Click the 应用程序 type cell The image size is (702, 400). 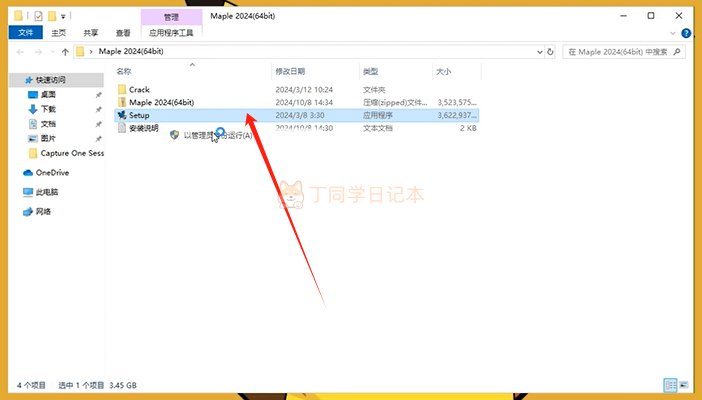click(x=378, y=115)
